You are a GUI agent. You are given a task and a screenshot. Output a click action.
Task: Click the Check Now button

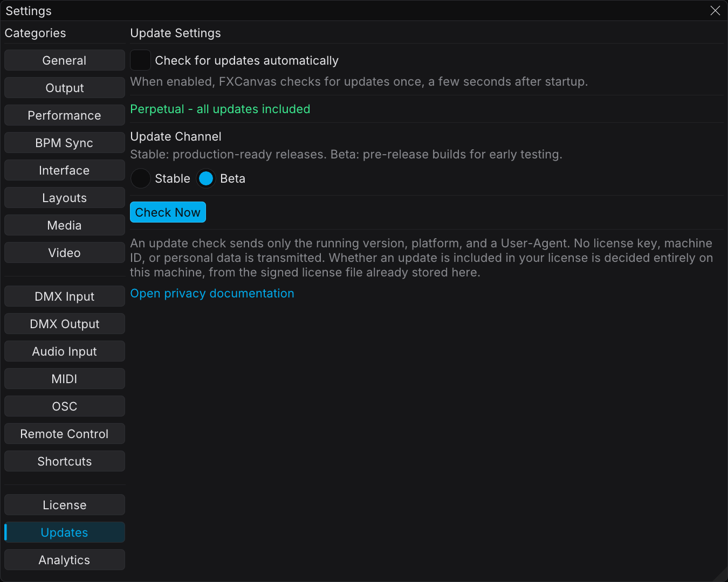pyautogui.click(x=168, y=212)
